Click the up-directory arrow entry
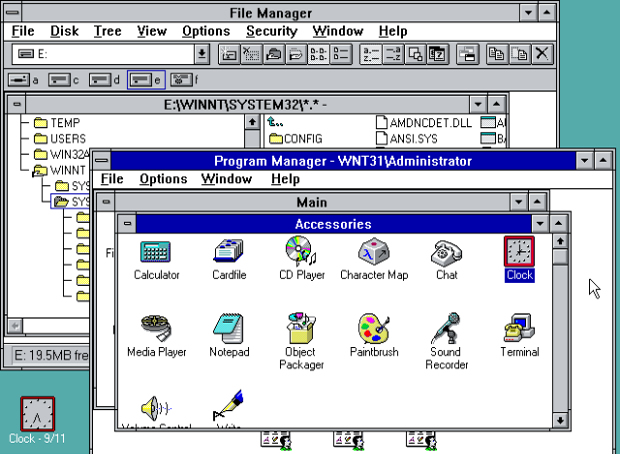The width and height of the screenshot is (620, 454). [276, 122]
